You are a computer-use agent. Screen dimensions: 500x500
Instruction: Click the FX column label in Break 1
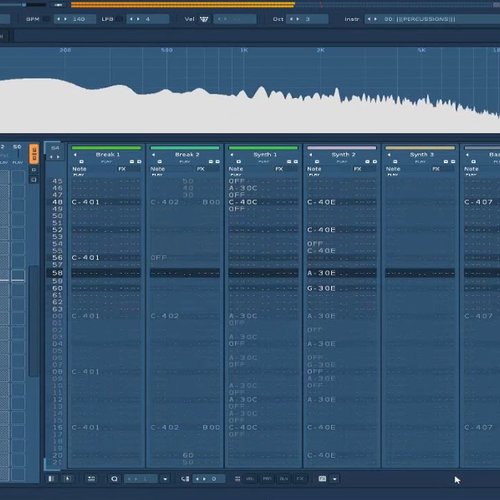tap(122, 169)
